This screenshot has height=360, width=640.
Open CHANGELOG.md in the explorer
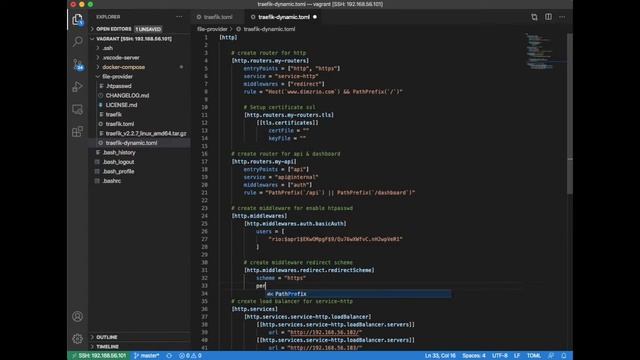(140, 96)
